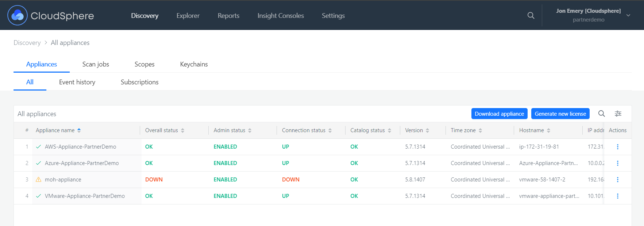Switch to the Scopes tab

tap(144, 64)
